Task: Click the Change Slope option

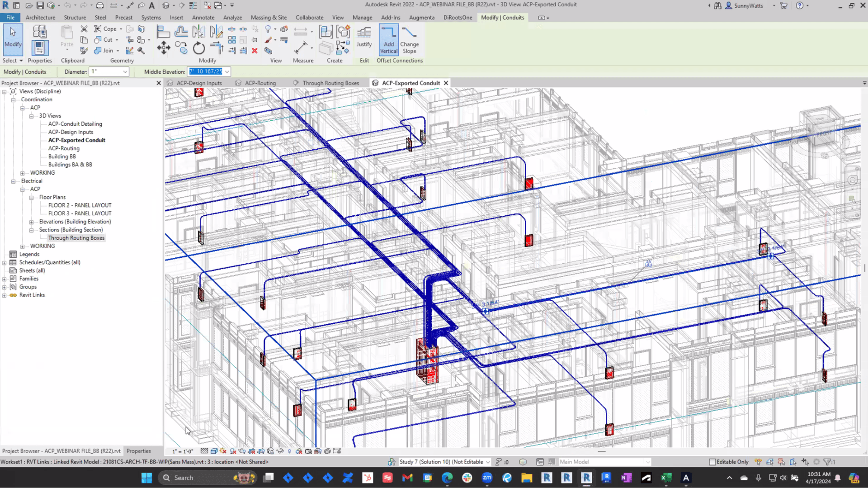Action: tap(409, 39)
